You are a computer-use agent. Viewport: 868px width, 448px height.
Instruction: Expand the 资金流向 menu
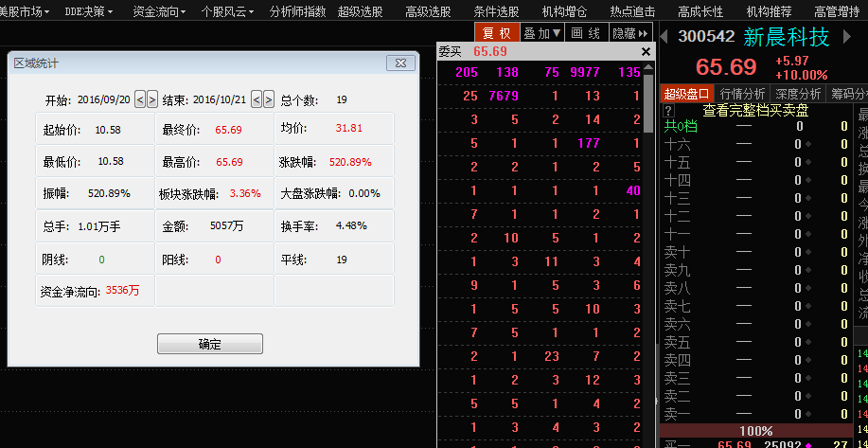[157, 11]
